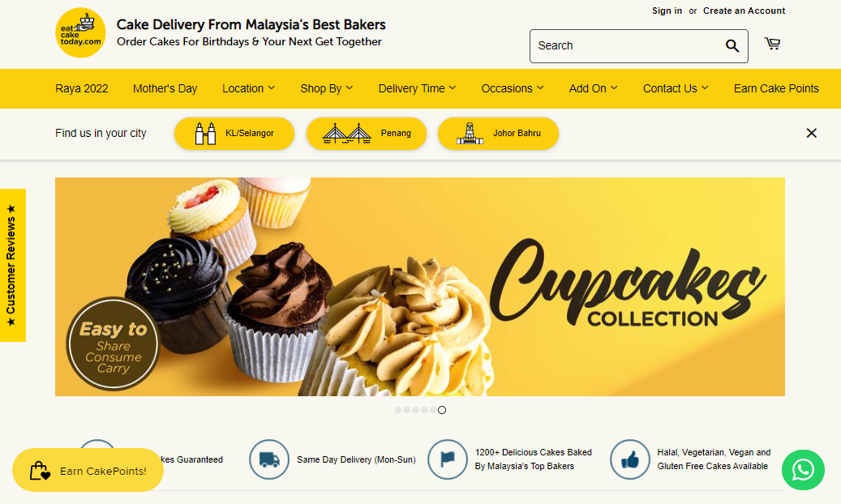
Task: Select the last carousel dot indicator
Action: point(441,410)
